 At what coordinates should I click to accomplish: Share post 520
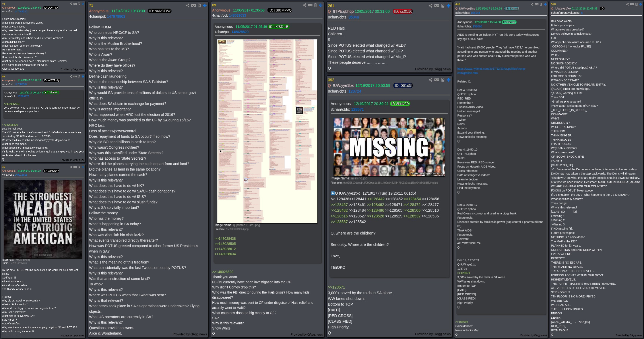[x=628, y=4]
